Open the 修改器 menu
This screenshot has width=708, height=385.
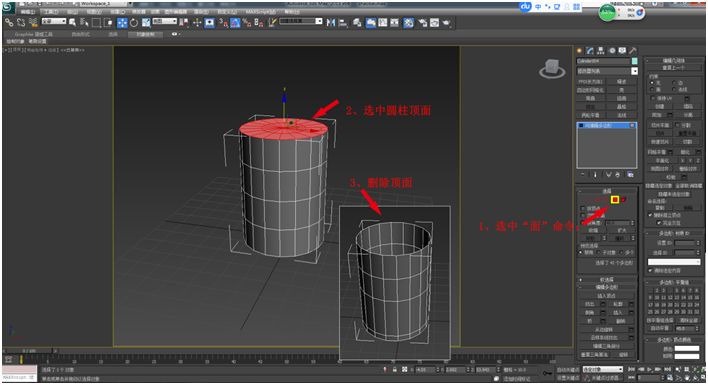click(x=138, y=11)
